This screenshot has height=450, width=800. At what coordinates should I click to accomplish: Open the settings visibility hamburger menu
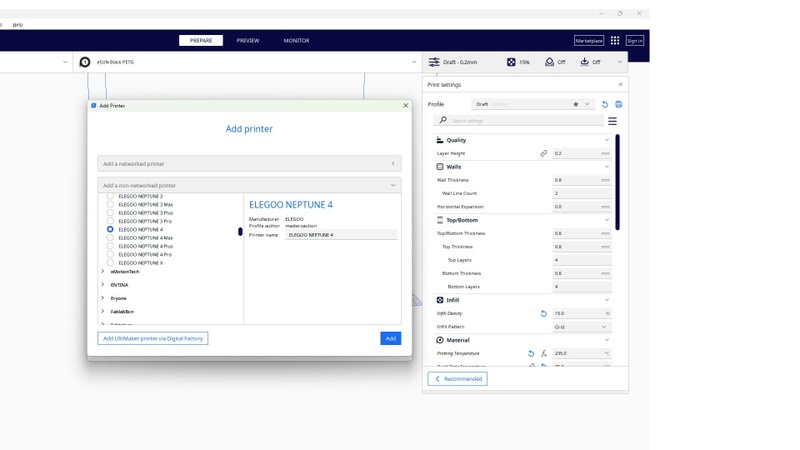point(612,121)
